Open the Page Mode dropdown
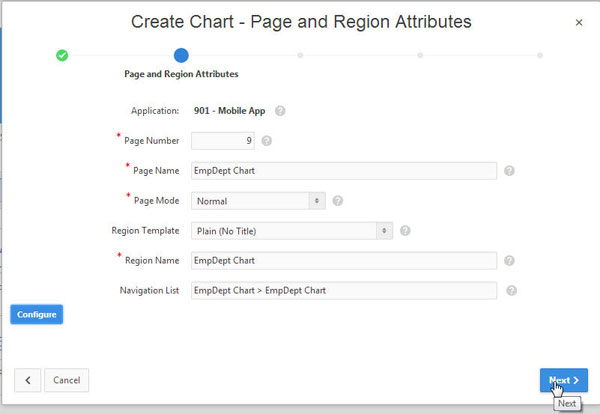Viewport: 600px width, 414px height. point(258,201)
